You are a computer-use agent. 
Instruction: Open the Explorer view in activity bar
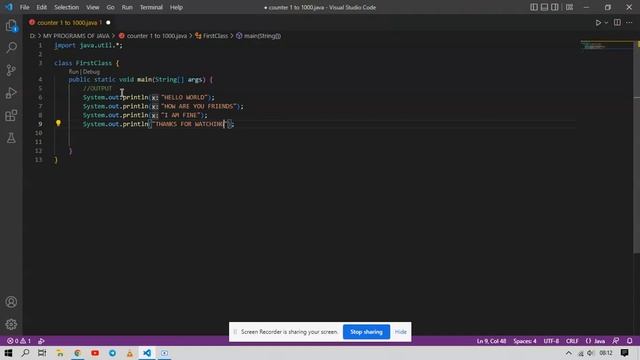[11, 26]
